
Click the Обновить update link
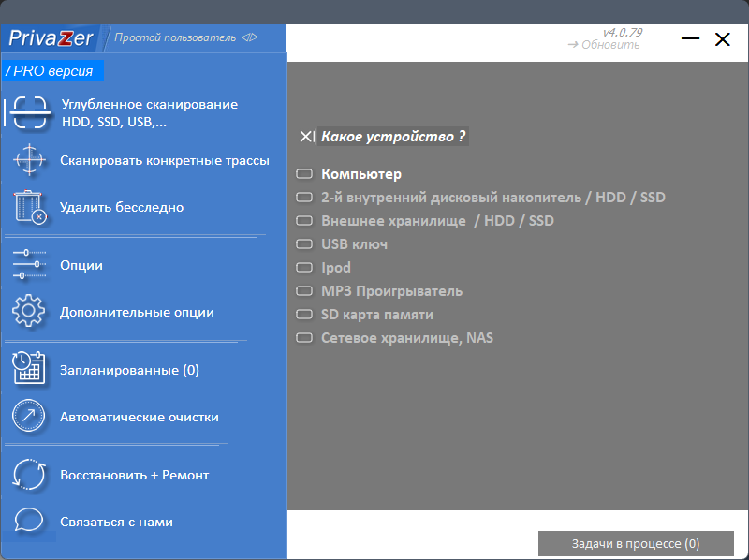pyautogui.click(x=604, y=45)
